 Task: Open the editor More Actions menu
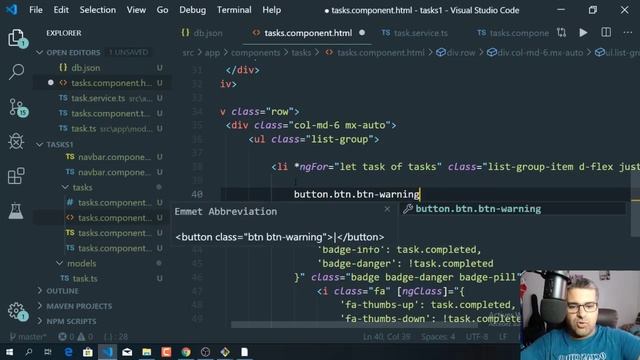(x=628, y=33)
